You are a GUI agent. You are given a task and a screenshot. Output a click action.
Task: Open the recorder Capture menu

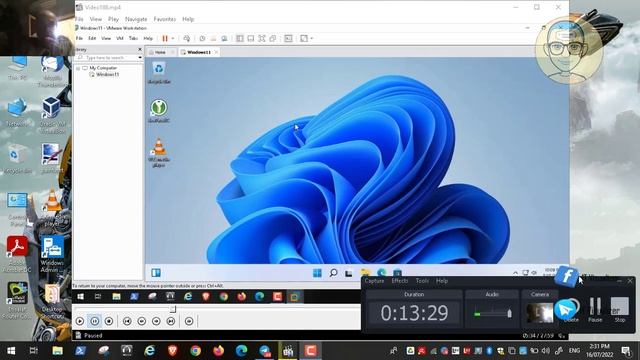(x=374, y=281)
